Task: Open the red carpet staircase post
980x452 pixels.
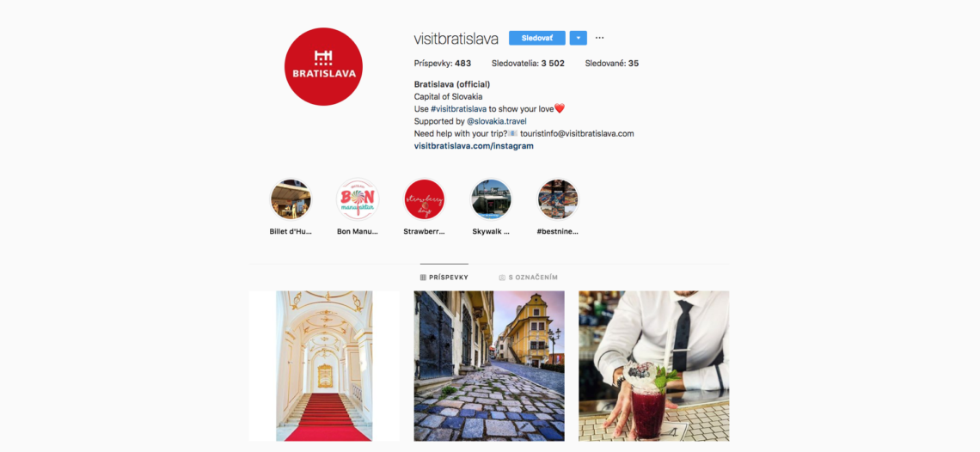Action: (x=324, y=366)
